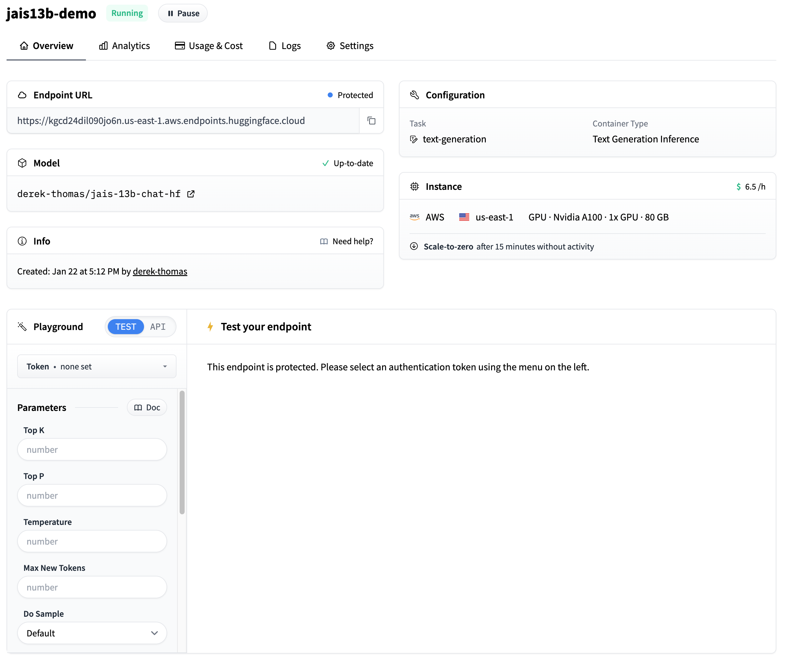
Task: Click the US flag region icon
Action: (464, 217)
